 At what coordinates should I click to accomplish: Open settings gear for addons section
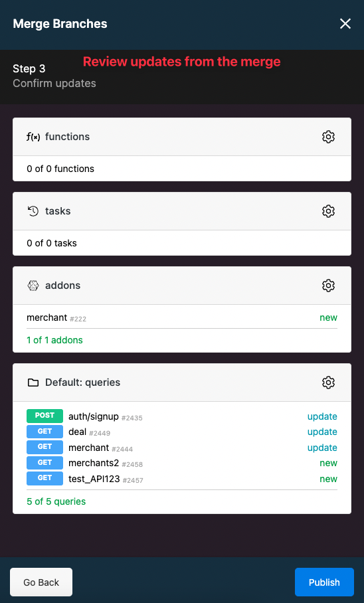328,286
